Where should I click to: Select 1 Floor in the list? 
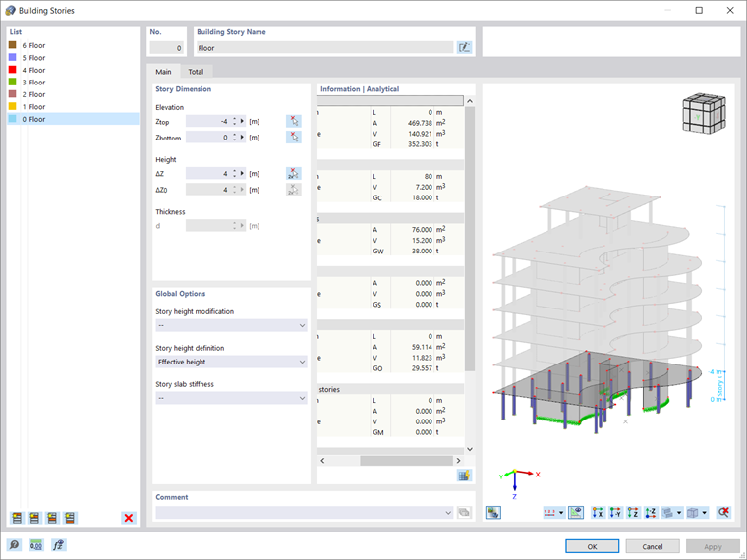tap(73, 107)
